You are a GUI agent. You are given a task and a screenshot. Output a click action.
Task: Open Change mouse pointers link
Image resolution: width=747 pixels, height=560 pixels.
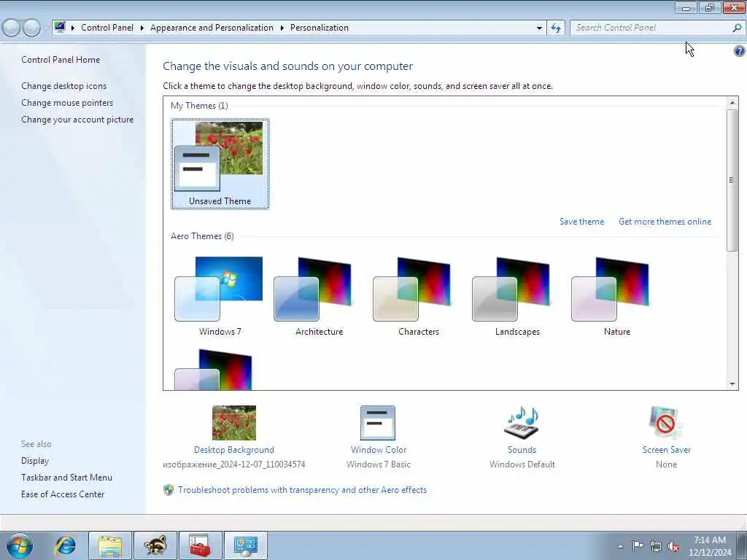click(x=67, y=102)
